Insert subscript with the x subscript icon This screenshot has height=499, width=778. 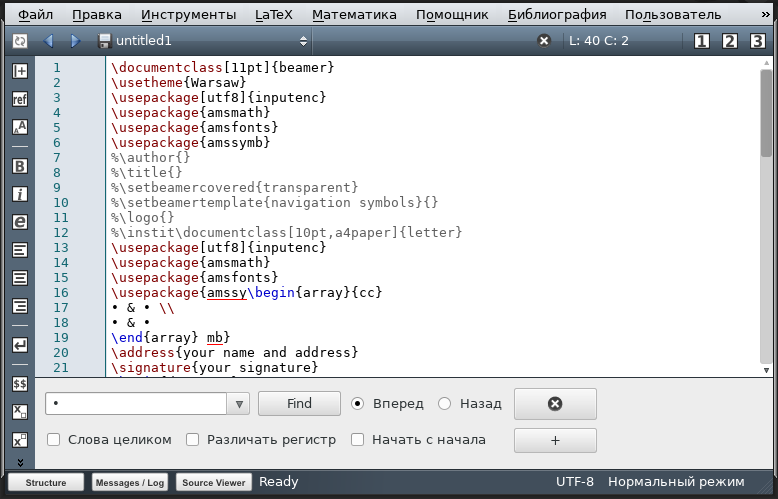[x=20, y=412]
